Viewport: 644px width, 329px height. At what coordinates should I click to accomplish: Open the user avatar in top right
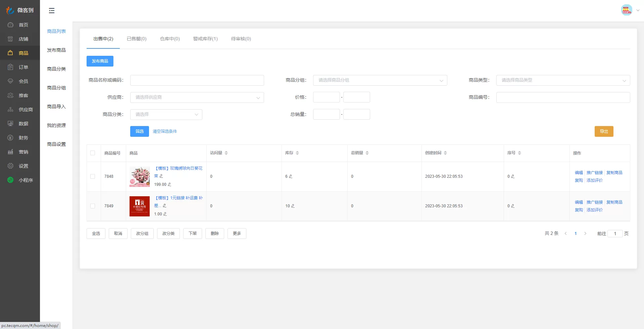[x=626, y=10]
